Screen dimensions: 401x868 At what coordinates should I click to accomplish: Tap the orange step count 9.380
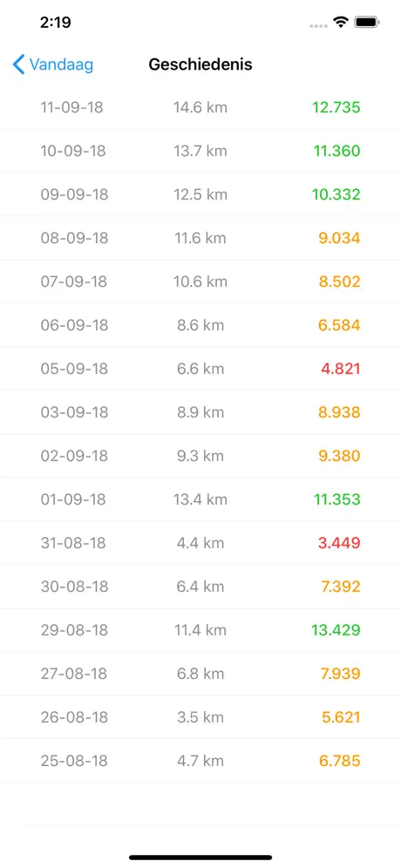tap(339, 456)
